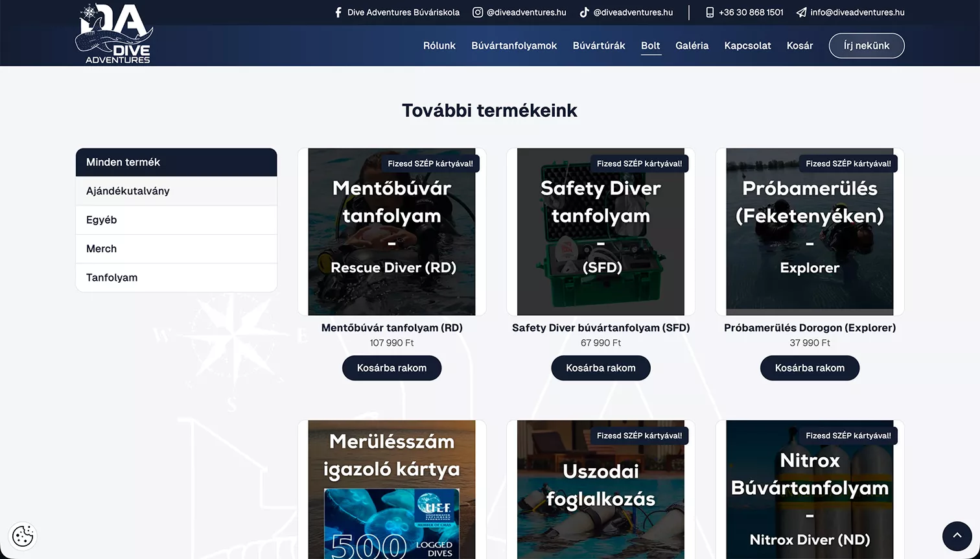Open the Kosár navigation link
Screen dimensions: 980x559
click(800, 45)
